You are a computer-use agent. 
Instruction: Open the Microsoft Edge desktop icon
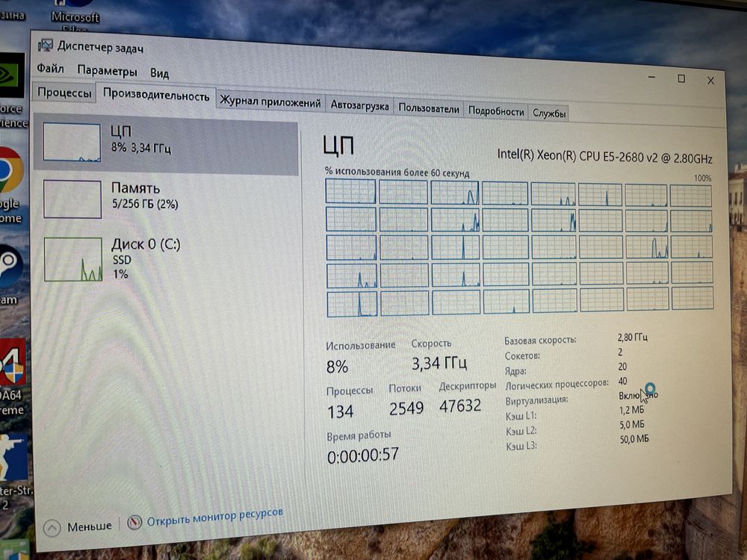[x=75, y=16]
